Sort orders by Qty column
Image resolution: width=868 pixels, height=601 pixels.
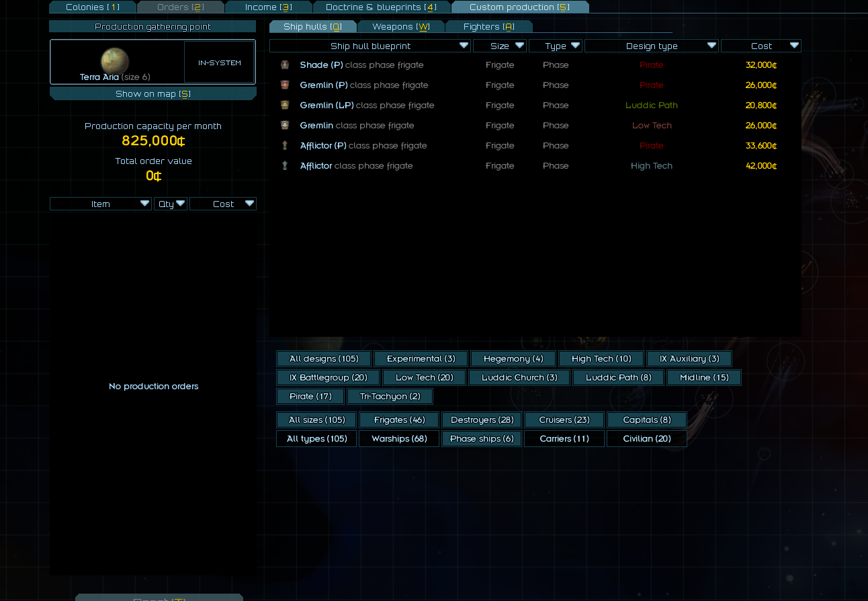pyautogui.click(x=171, y=204)
